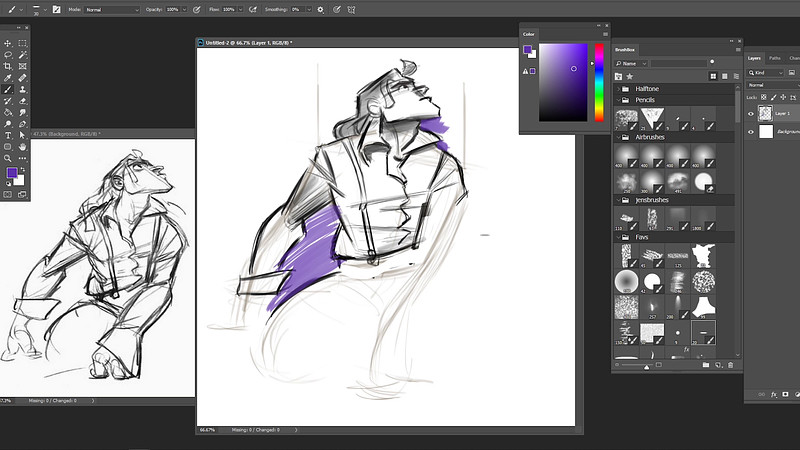Reset default foreground and background colors
The image size is (800, 450).
pyautogui.click(x=8, y=183)
